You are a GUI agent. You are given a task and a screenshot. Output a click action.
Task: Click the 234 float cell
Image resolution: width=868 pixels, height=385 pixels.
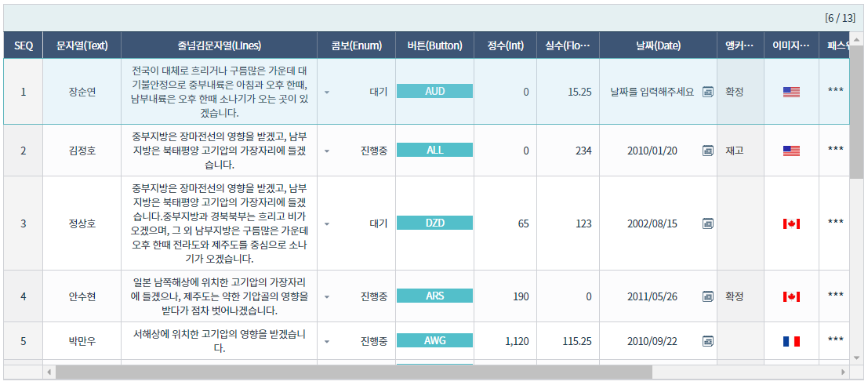pos(568,150)
